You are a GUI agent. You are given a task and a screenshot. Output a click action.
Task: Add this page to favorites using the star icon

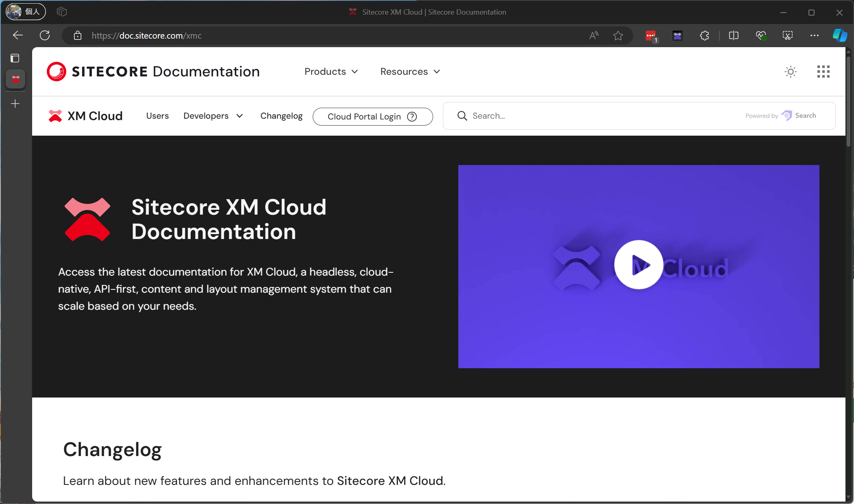[618, 35]
